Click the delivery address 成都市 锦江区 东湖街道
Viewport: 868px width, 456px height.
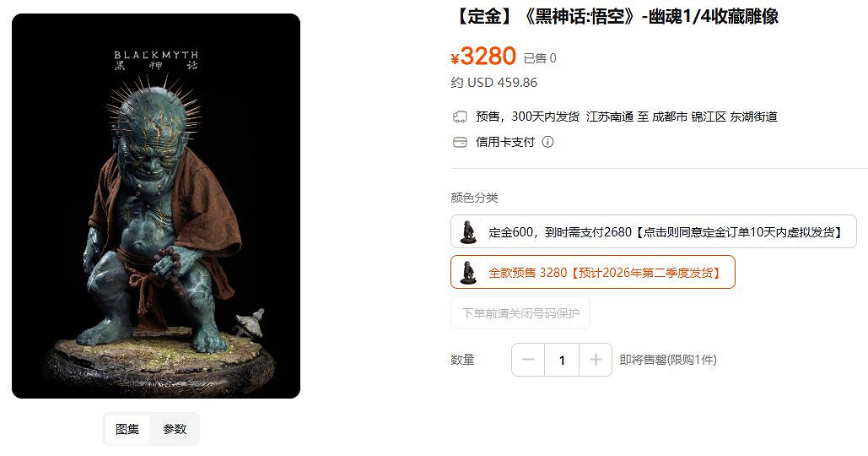tap(714, 117)
